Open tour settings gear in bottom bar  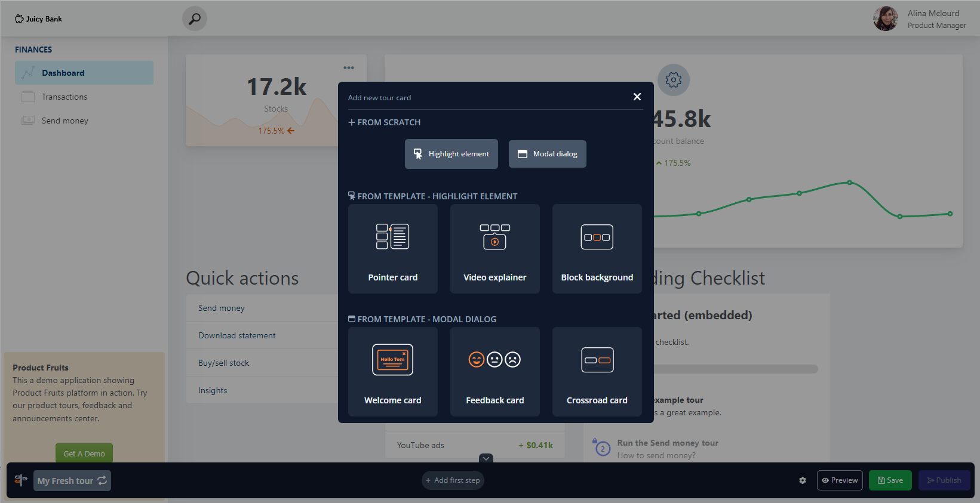tap(803, 480)
